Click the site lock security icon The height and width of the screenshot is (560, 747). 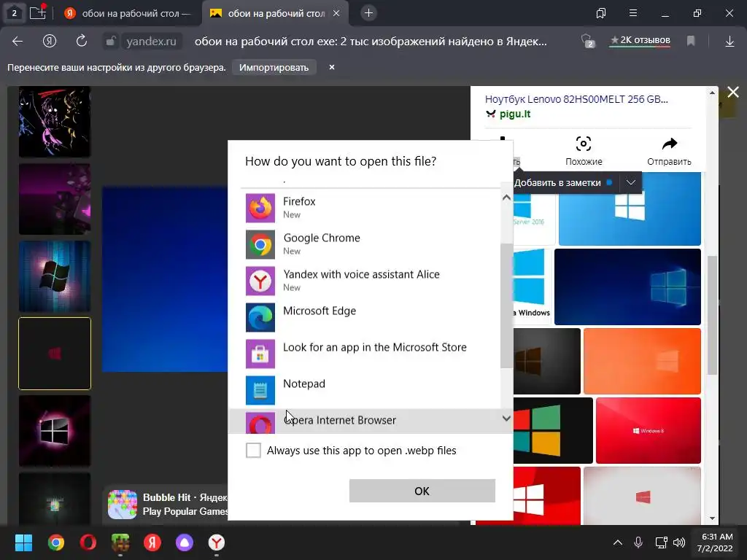[110, 42]
